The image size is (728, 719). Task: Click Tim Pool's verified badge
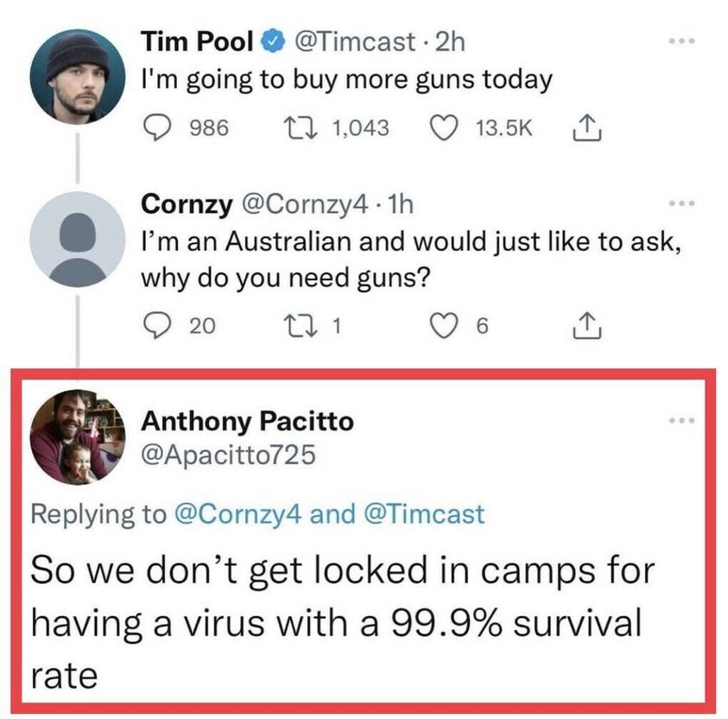point(275,40)
